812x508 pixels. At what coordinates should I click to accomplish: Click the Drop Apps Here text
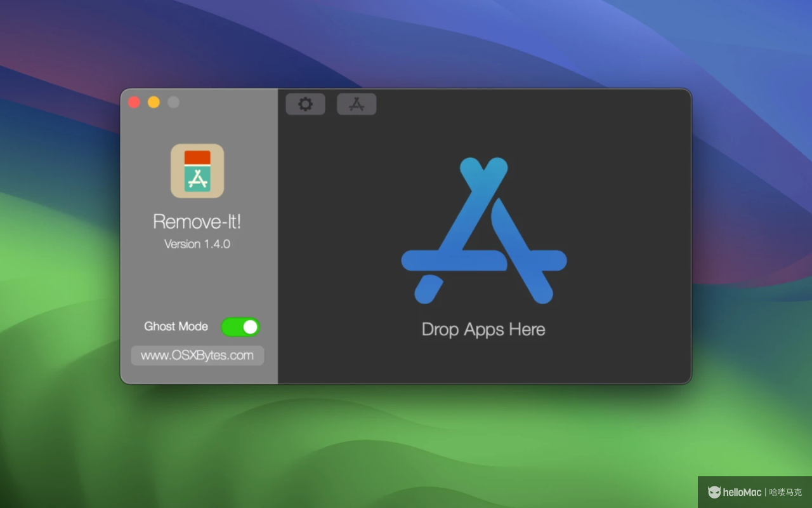483,330
